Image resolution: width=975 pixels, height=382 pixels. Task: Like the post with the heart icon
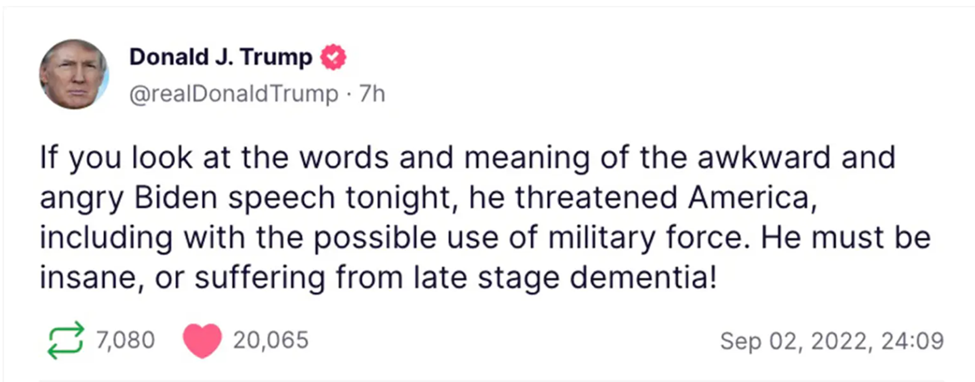pos(202,341)
